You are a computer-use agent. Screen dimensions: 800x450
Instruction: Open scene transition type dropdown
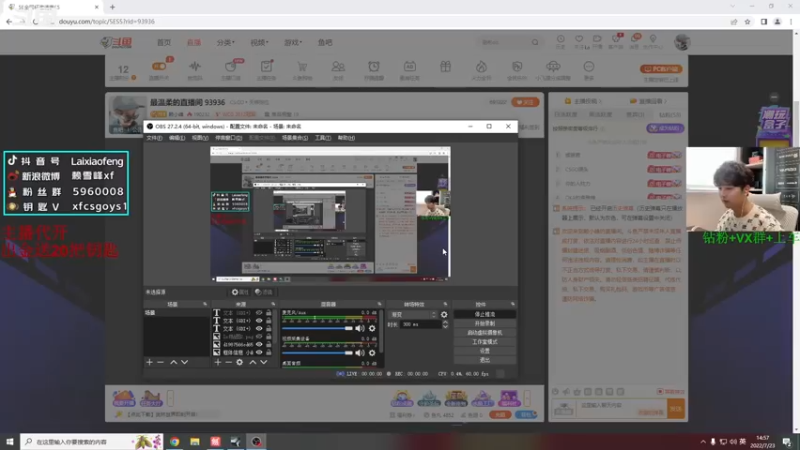(x=413, y=315)
